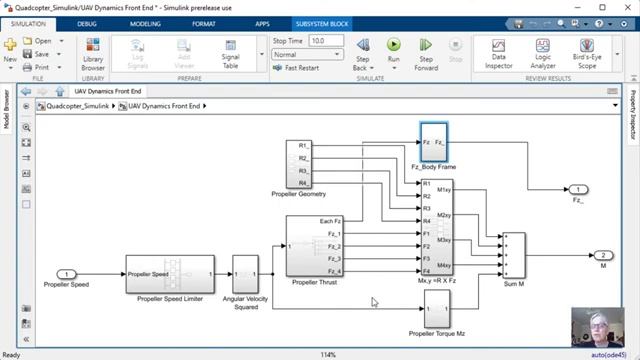The width and height of the screenshot is (640, 360).
Task: Navigate back with the blue left arrow
Action: click(x=26, y=91)
